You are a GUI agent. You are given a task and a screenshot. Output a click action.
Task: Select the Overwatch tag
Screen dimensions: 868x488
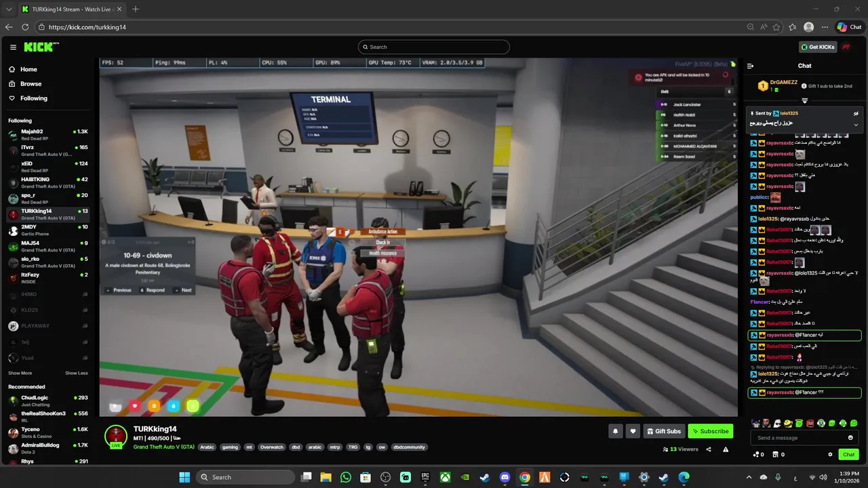[271, 447]
